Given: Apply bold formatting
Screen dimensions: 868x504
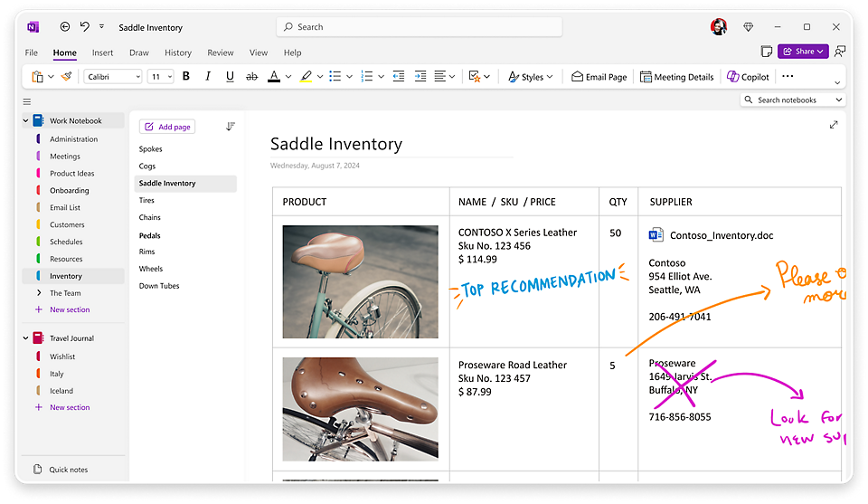Looking at the screenshot, I should 186,77.
